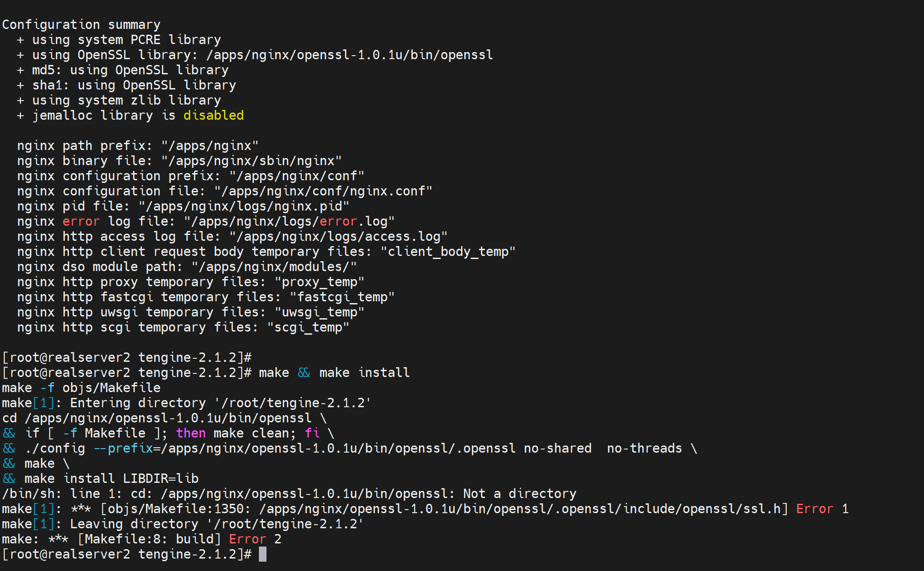This screenshot has height=571, width=924.
Task: Click the 'make && make install' command
Action: click(x=334, y=373)
